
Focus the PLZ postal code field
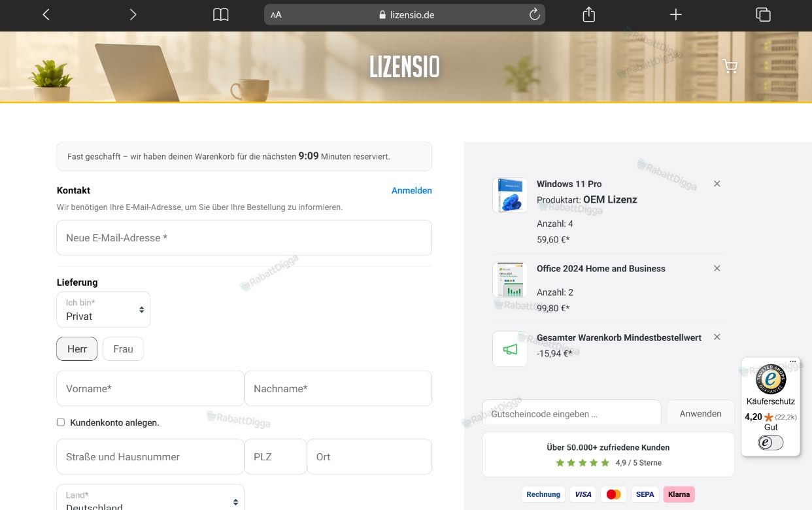click(275, 457)
